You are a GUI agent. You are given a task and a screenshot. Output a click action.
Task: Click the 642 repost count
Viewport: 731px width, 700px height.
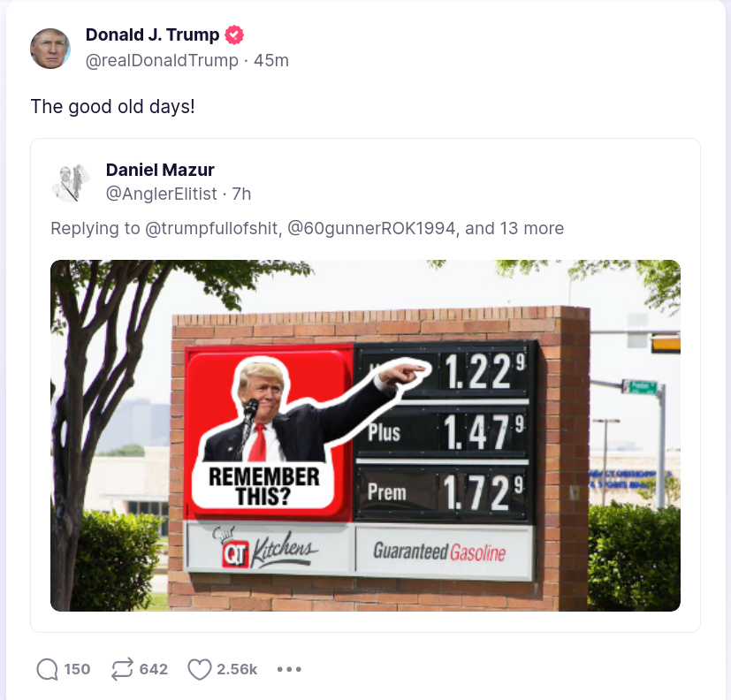pyautogui.click(x=154, y=669)
